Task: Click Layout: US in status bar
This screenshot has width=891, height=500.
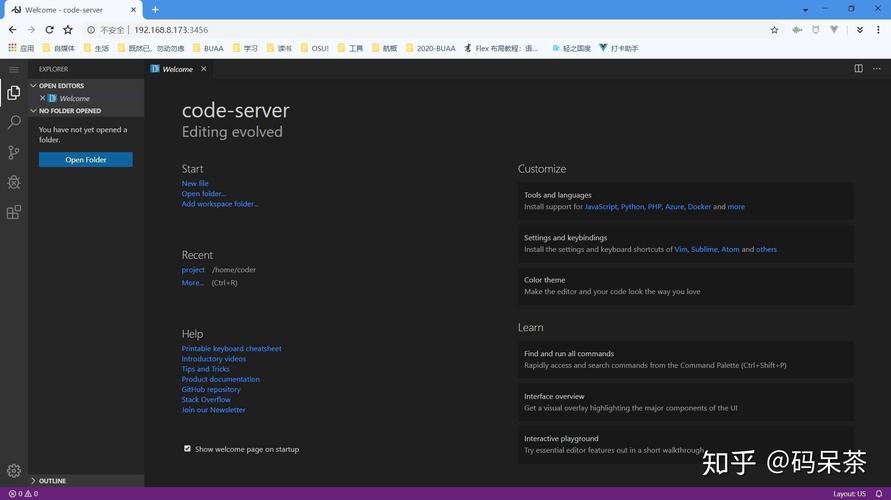Action: click(x=849, y=493)
